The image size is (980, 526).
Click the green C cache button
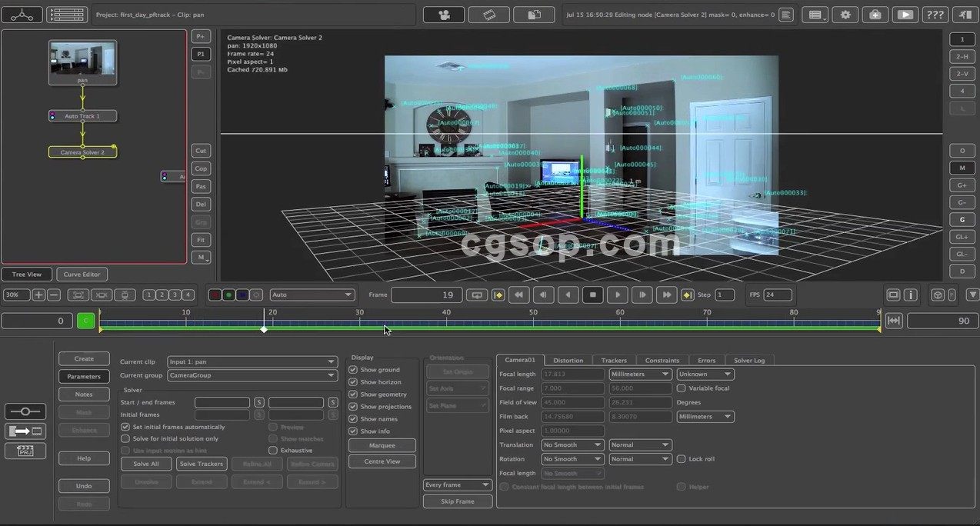pyautogui.click(x=86, y=321)
